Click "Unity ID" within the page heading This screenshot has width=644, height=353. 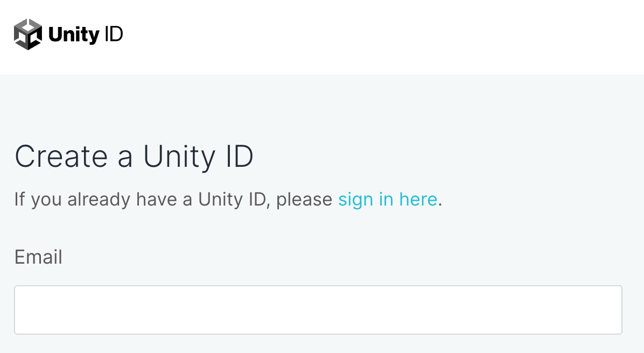click(198, 157)
